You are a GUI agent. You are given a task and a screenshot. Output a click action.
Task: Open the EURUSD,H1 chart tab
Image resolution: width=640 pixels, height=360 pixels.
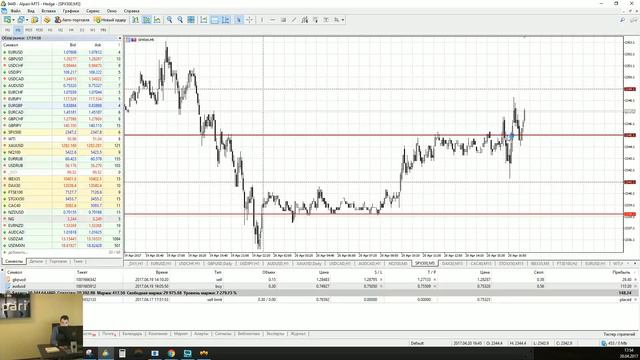click(161, 264)
